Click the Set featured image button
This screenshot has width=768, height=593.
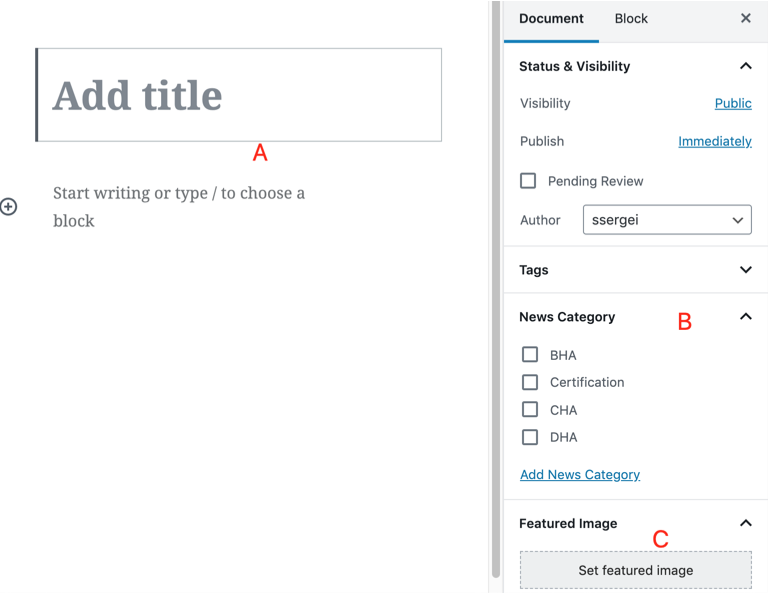pyautogui.click(x=635, y=570)
